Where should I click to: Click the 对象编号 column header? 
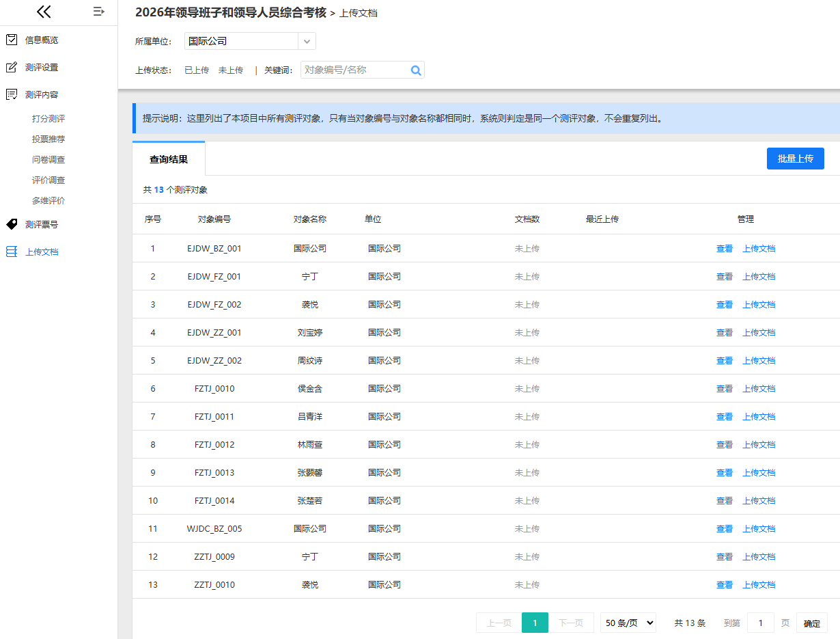pyautogui.click(x=214, y=219)
